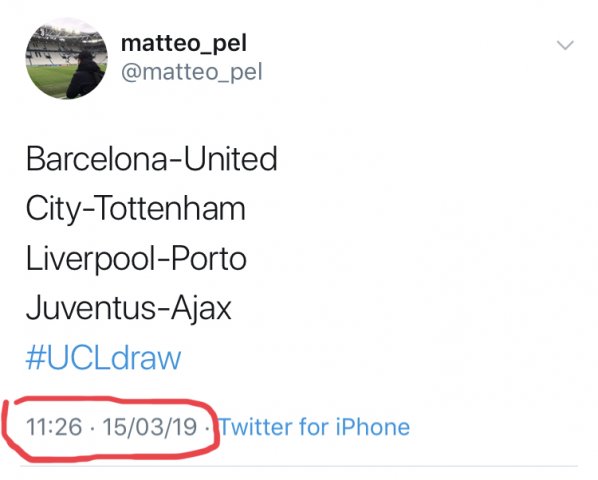Open the tweet options chevron menu

pyautogui.click(x=565, y=45)
